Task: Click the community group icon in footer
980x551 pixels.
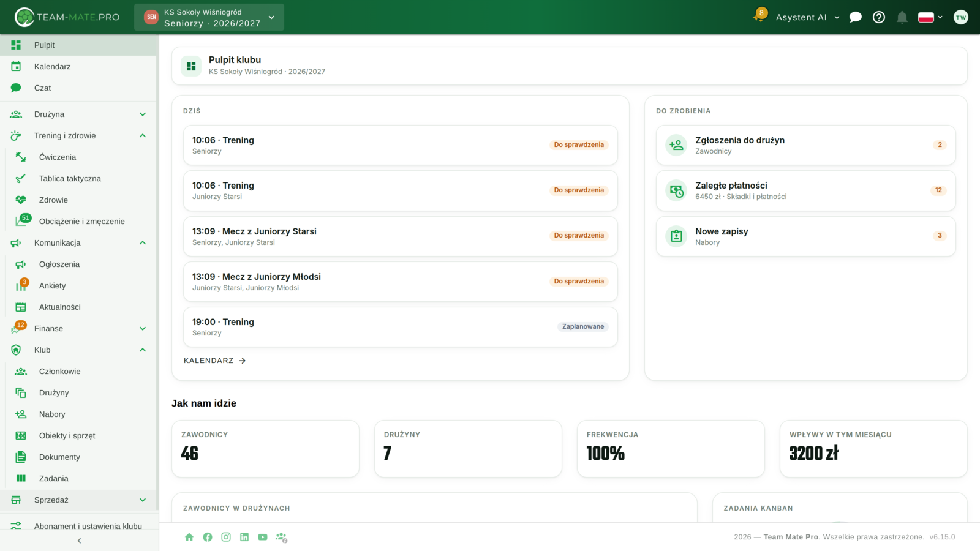Action: [x=282, y=538]
